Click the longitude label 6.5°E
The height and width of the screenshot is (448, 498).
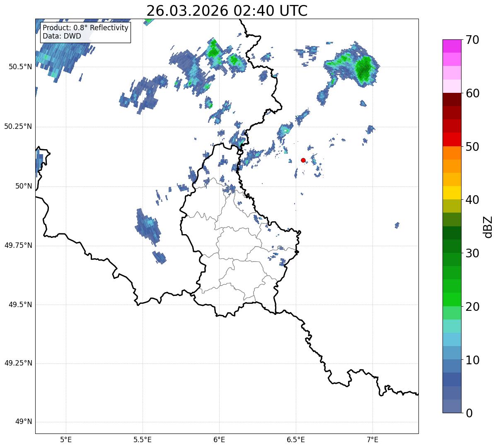point(296,439)
